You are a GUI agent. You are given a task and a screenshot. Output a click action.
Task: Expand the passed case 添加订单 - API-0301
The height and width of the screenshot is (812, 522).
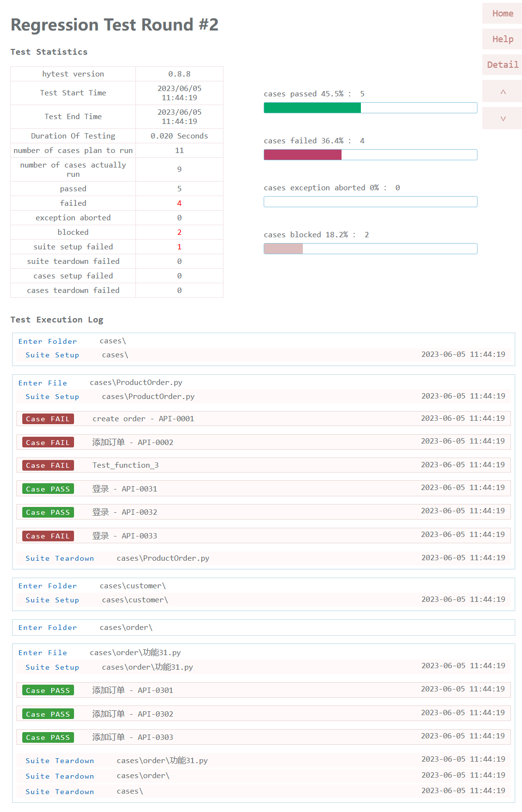click(264, 690)
